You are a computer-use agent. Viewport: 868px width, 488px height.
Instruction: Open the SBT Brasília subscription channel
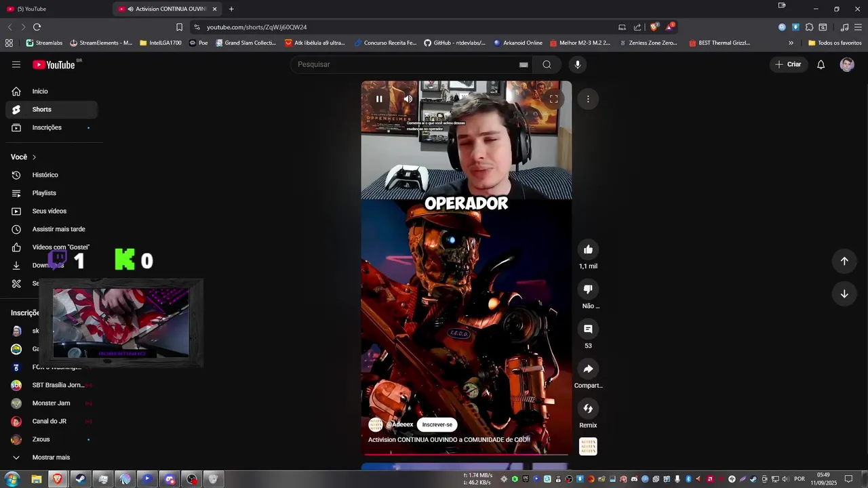pos(52,385)
